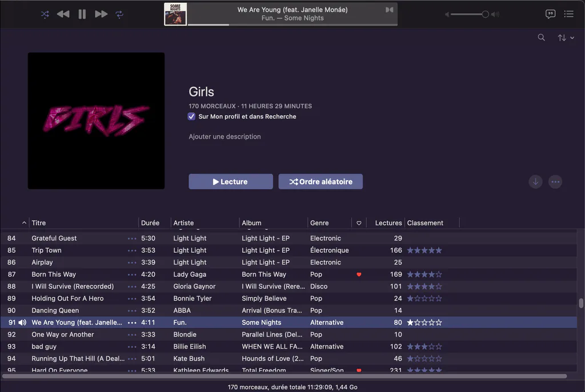Open the playlist's more options ellipsis button
This screenshot has height=392, width=585.
(x=555, y=182)
